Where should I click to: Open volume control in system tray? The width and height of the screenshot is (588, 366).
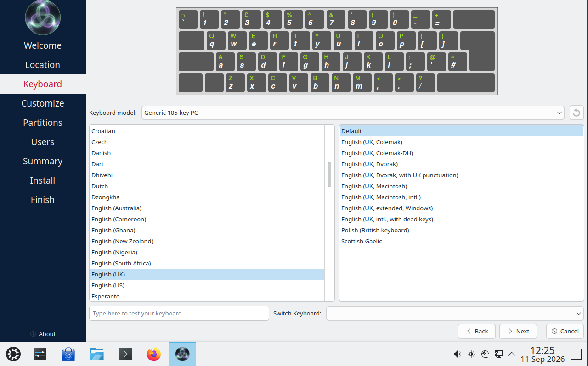[457, 354]
